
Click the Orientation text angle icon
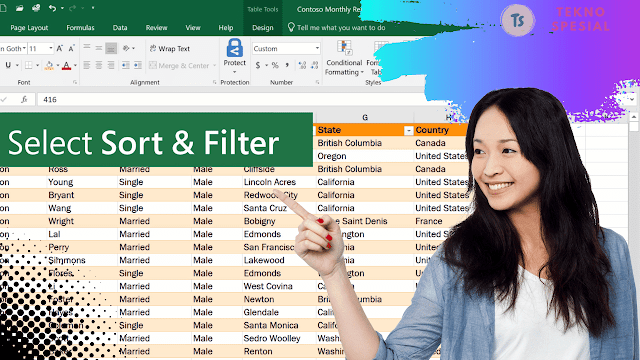point(126,48)
